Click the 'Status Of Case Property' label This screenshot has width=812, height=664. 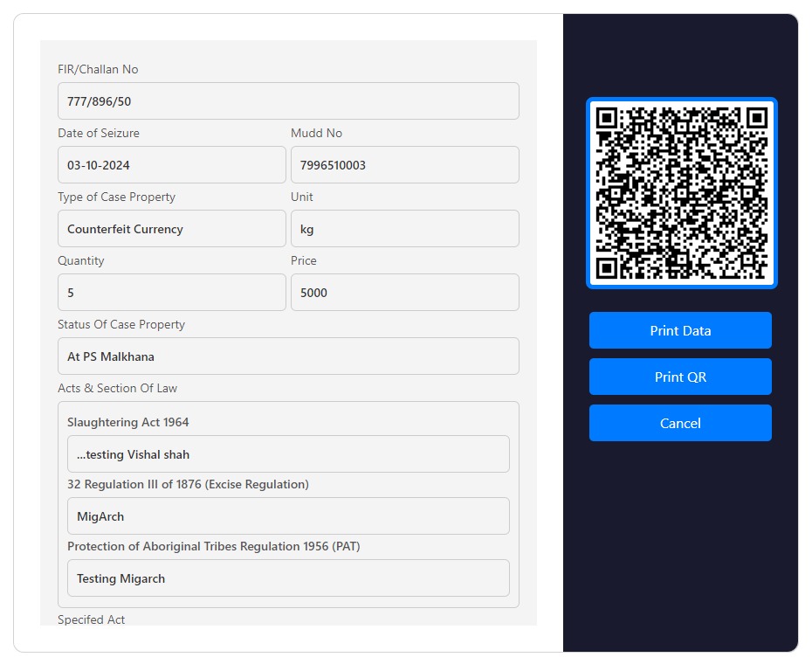(121, 324)
